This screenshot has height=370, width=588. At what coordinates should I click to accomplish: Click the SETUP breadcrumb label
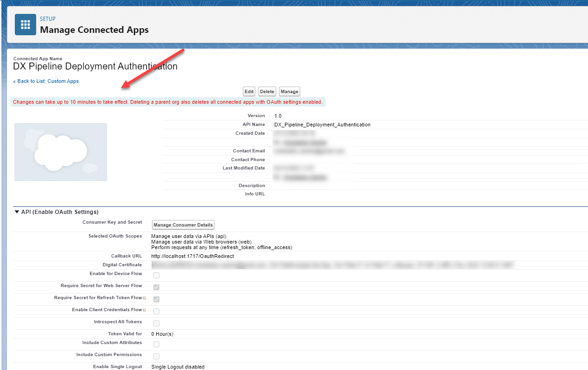[x=48, y=19]
